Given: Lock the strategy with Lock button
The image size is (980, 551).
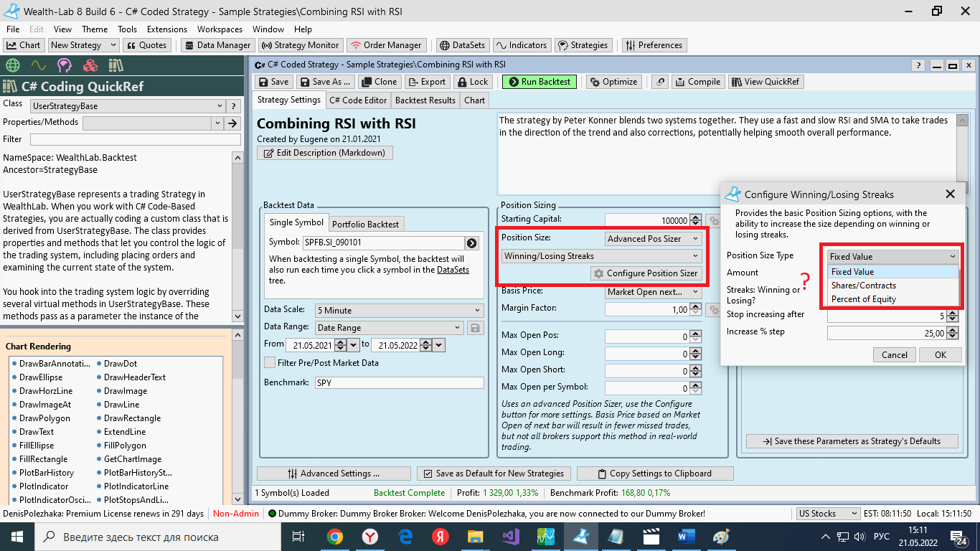Looking at the screenshot, I should tap(472, 82).
